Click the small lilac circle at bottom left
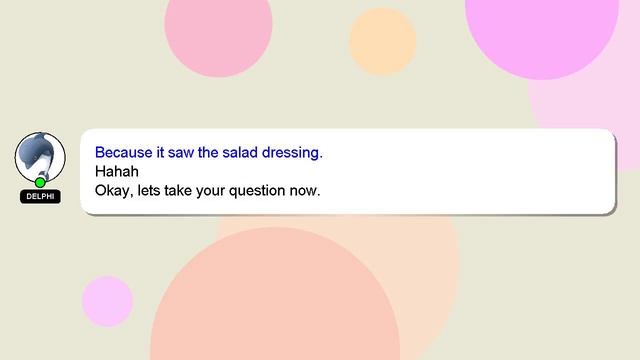The width and height of the screenshot is (640, 360). [x=107, y=301]
